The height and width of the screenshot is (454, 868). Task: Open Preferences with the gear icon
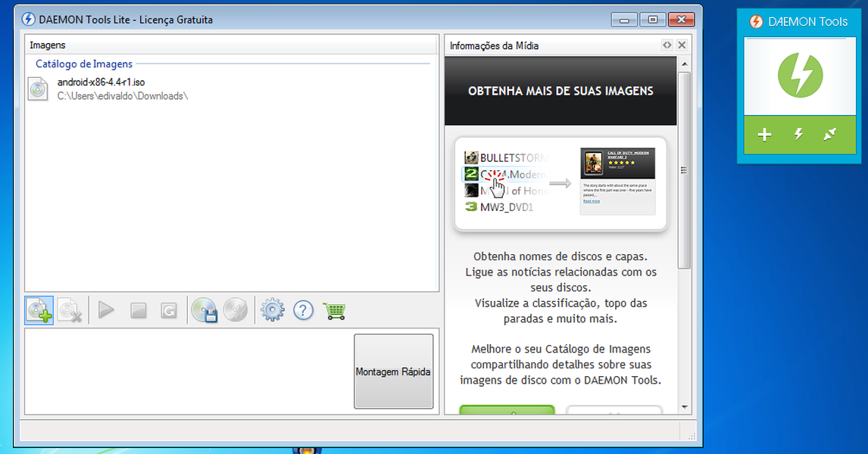tap(272, 310)
